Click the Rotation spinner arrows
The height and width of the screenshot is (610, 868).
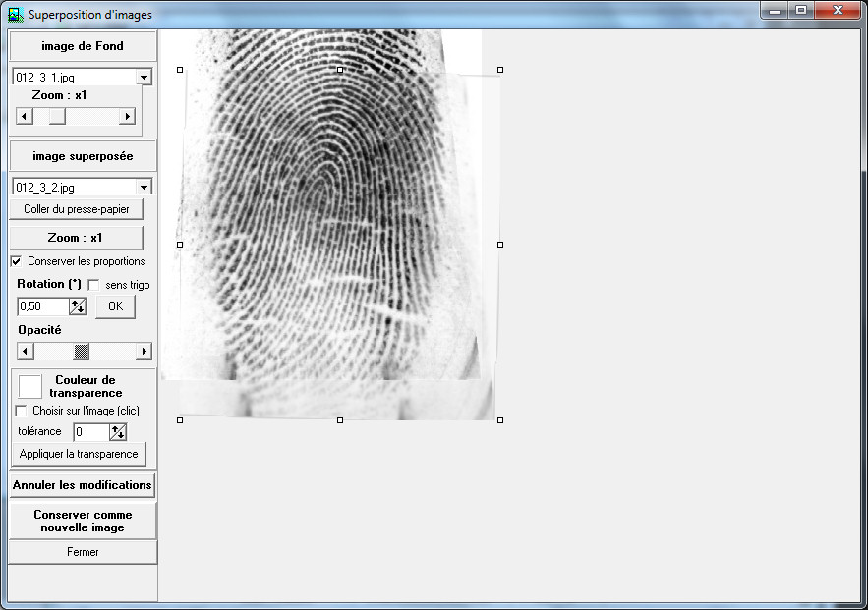click(x=78, y=306)
